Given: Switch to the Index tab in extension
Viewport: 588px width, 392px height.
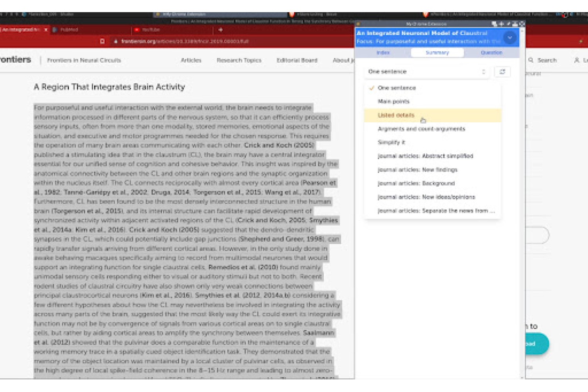Looking at the screenshot, I should 383,53.
